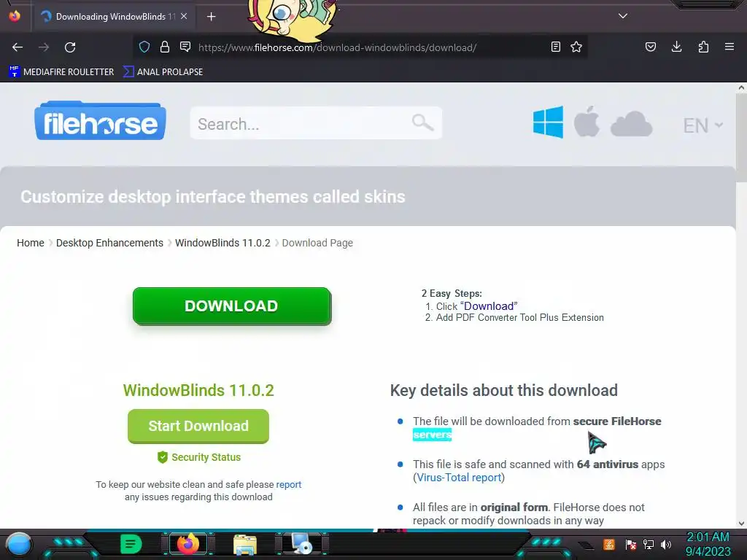Select the Apple Mac platform icon
This screenshot has width=747, height=560.
pos(587,122)
